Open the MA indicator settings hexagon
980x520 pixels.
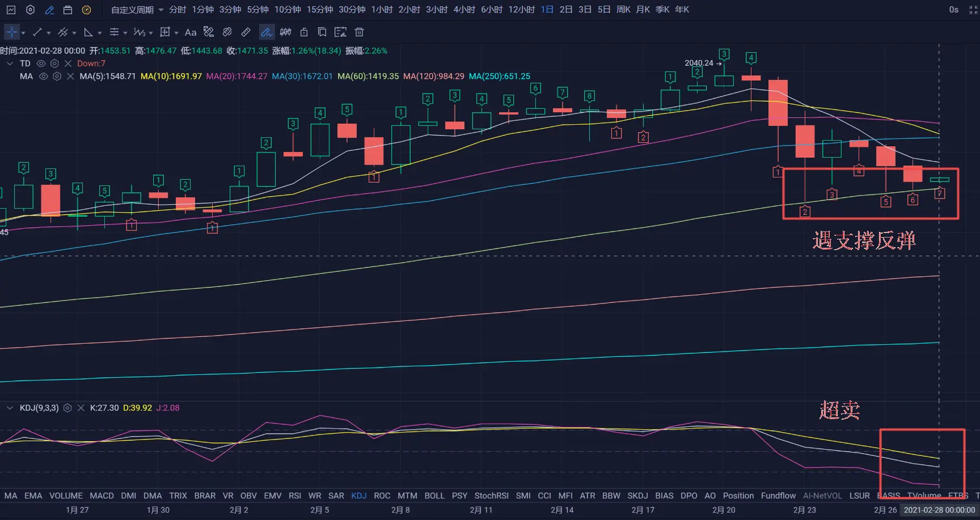pyautogui.click(x=57, y=77)
